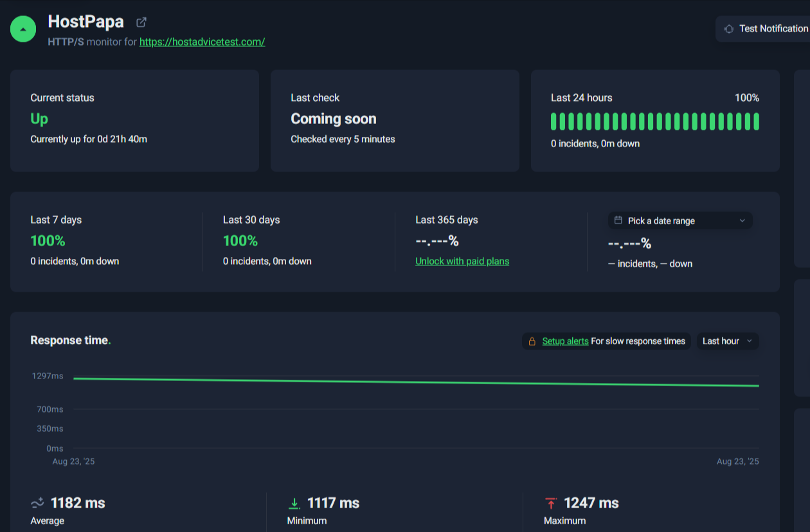
Task: Click the 350ms axis label
Action: [51, 429]
